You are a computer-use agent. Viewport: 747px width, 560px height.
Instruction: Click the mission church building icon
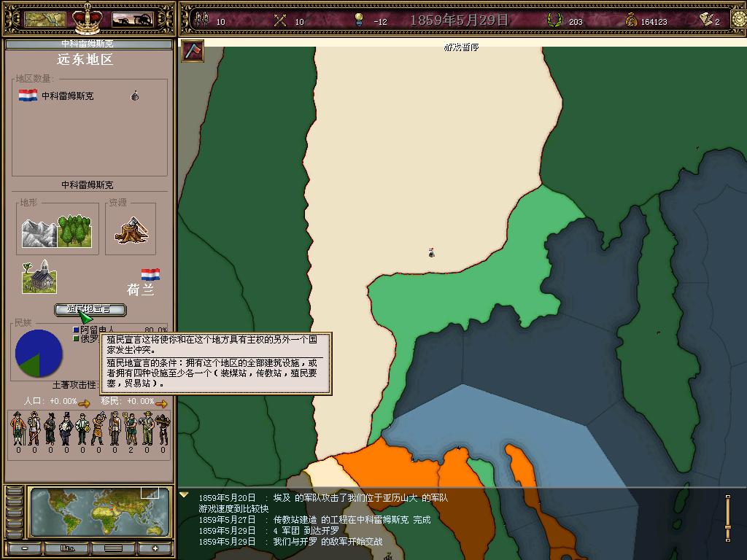coord(39,276)
